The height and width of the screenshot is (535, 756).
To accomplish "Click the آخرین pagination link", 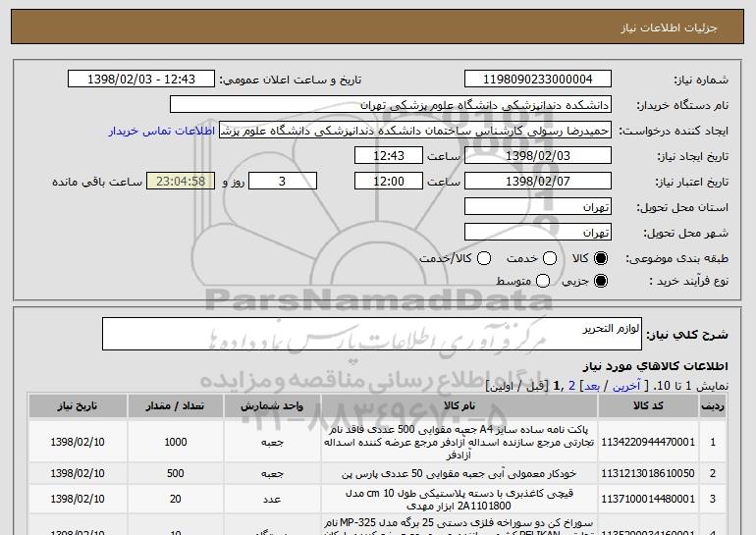I will [626, 386].
